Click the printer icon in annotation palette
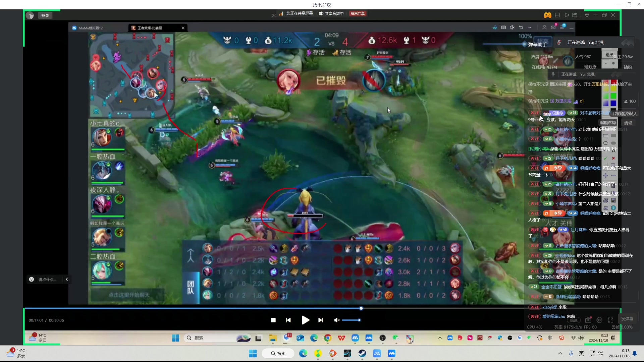Viewport: 644px width, 362px height. [605, 200]
